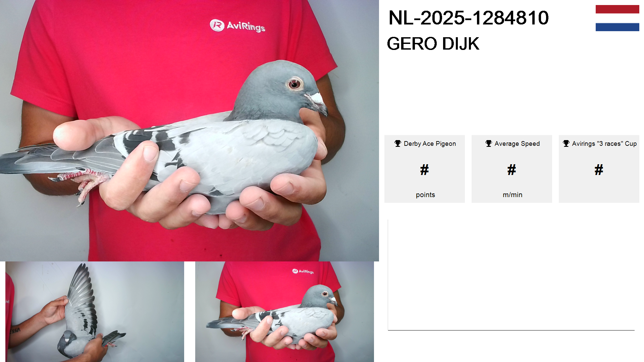Screen dimensions: 644x362
Task: Click the Derby Ace Pigeon trophy icon
Action: tap(398, 143)
